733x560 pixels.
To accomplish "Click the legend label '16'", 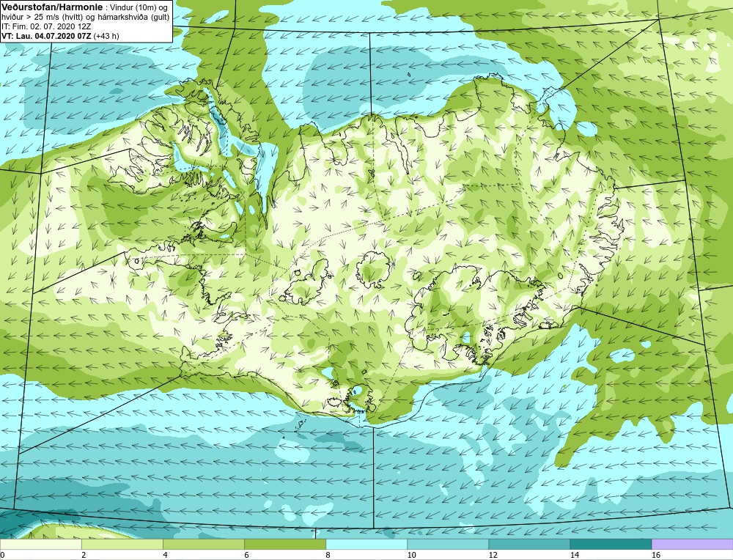I will (656, 555).
